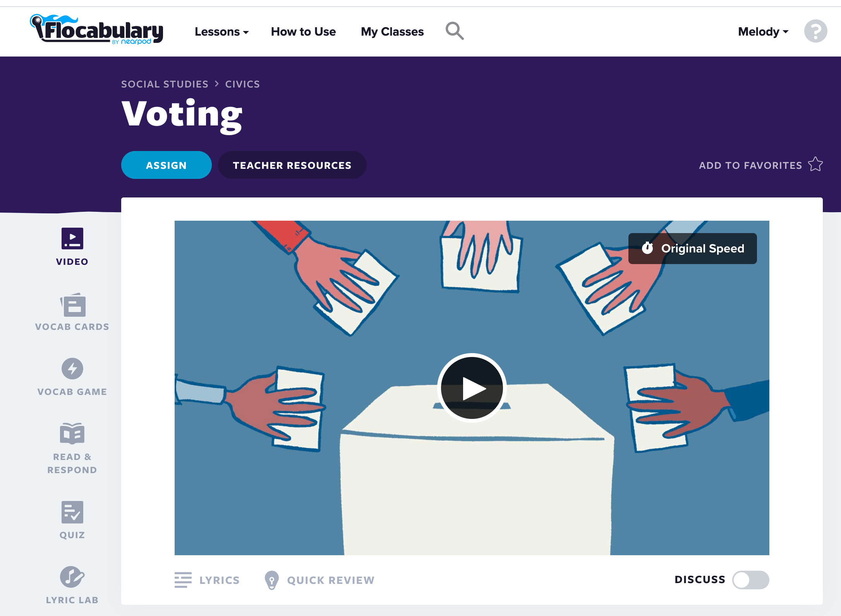Expand the Lessons dropdown menu
841x616 pixels.
221,32
